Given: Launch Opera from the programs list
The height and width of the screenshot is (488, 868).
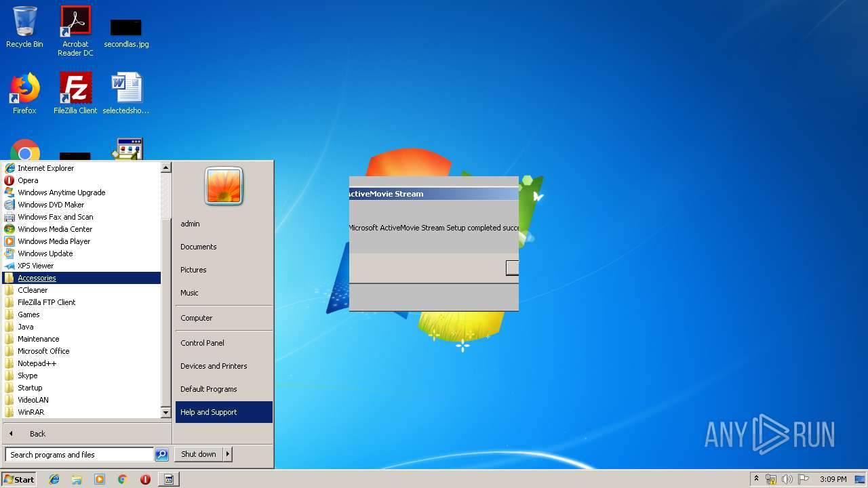Looking at the screenshot, I should tap(81, 180).
